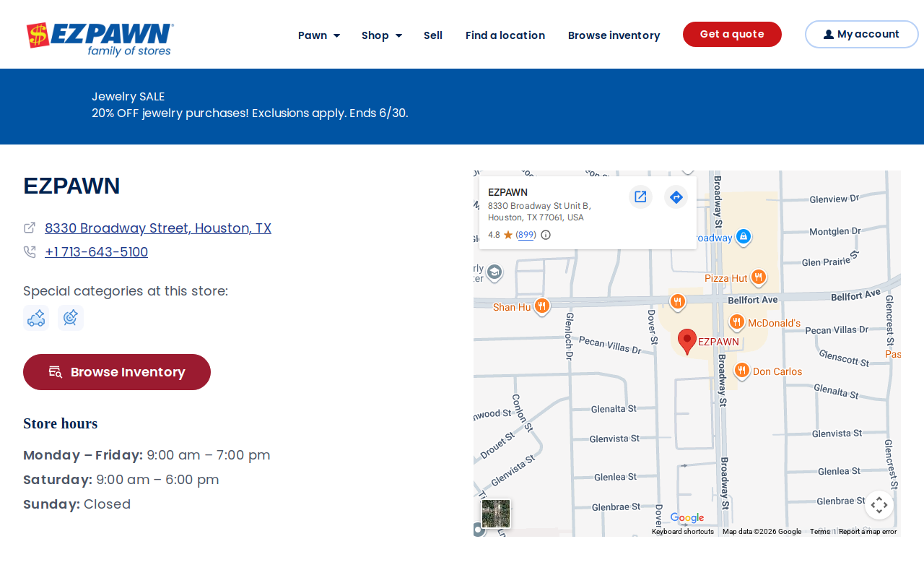Image resolution: width=924 pixels, height=578 pixels.
Task: Open map Keyboard shortcuts
Action: click(x=683, y=532)
